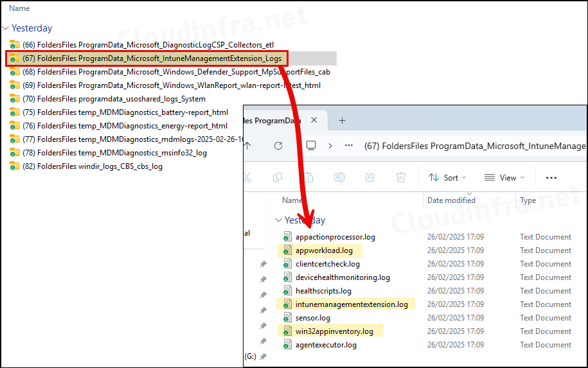
Task: Sort by Name column header in front window
Action: pos(292,200)
